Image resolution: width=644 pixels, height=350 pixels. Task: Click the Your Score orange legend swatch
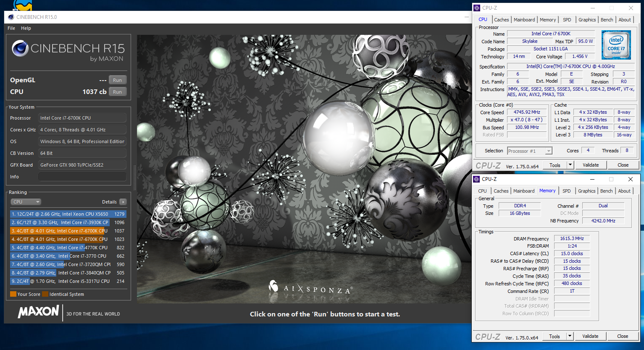point(13,294)
